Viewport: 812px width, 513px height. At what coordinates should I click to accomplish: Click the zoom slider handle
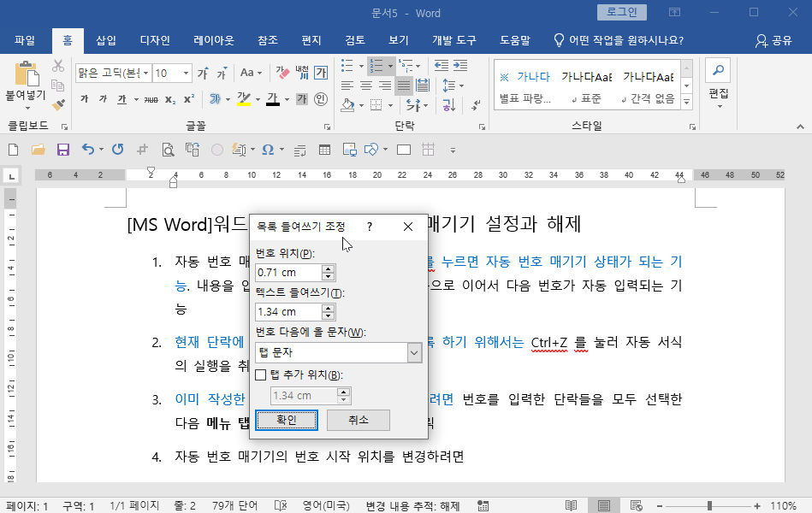pos(709,506)
